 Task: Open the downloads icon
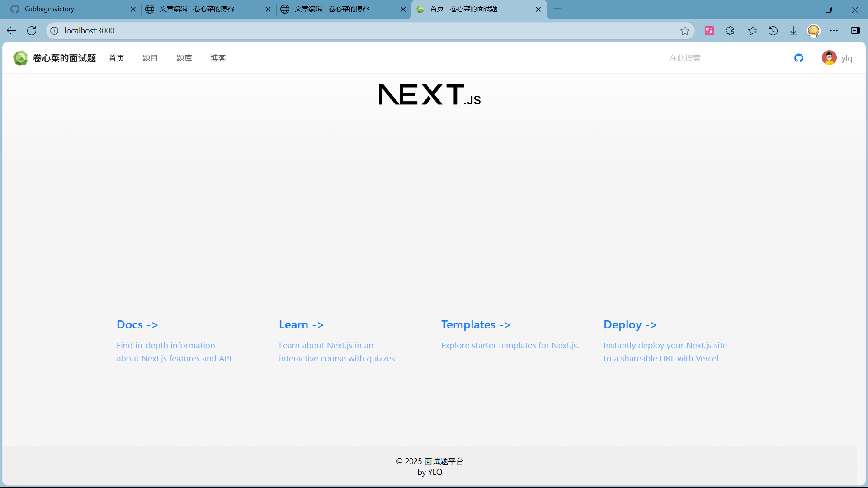coord(793,31)
